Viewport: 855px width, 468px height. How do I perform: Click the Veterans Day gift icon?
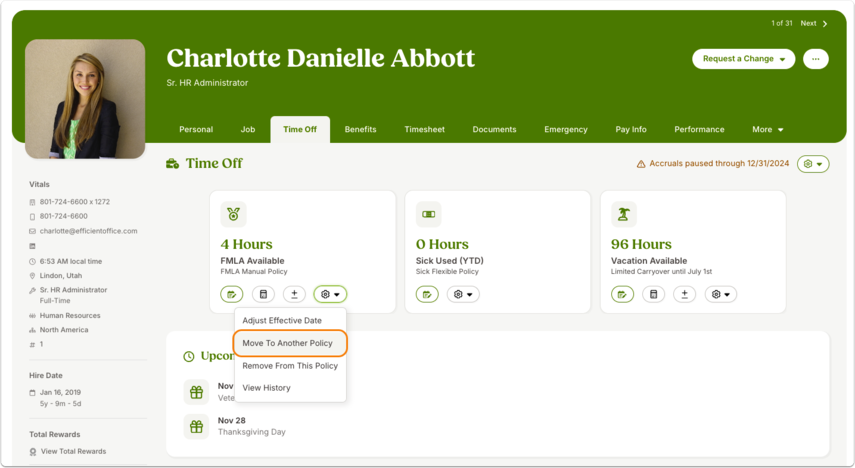196,392
